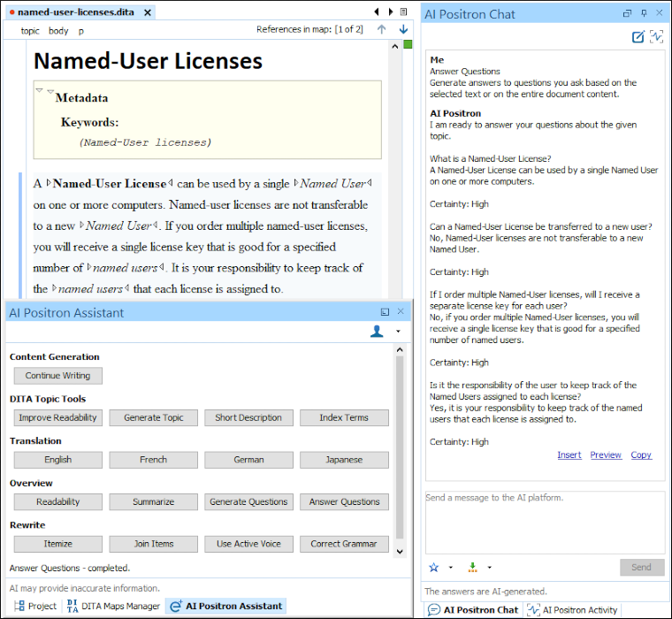
Task: Click Short Description button
Action: click(248, 417)
